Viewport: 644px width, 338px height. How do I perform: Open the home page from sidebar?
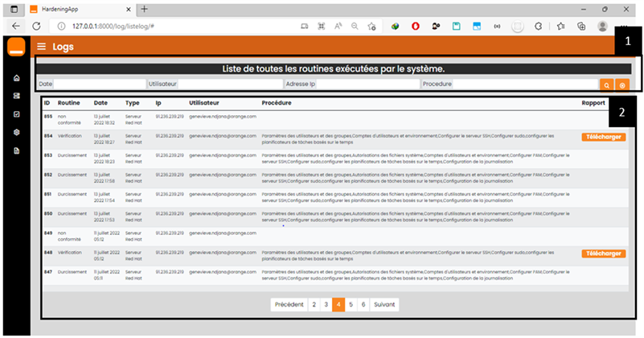point(16,78)
